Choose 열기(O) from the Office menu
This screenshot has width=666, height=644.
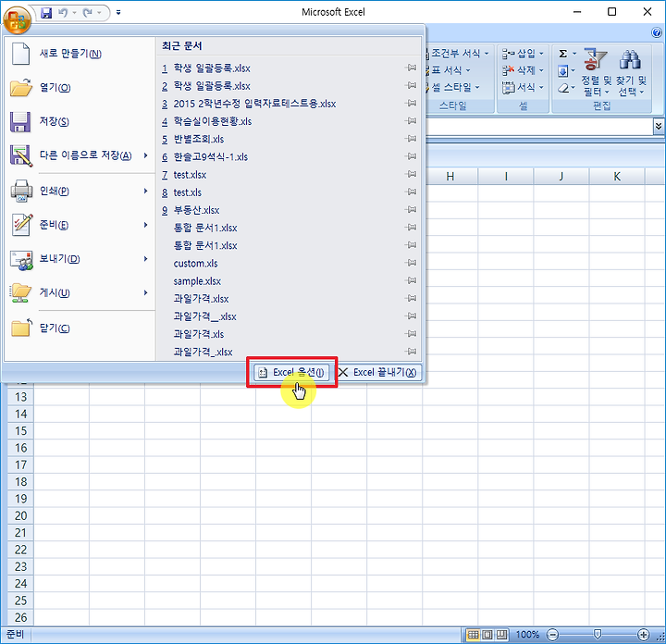[x=80, y=88]
